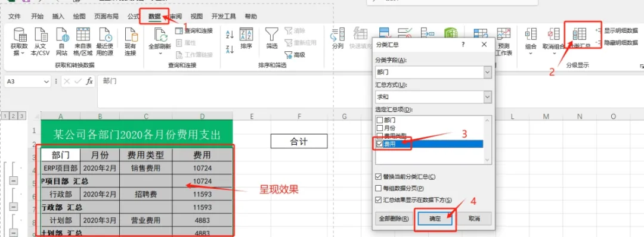The image size is (644, 237).
Task: Click the Subtotal (分类汇总) ribbon icon
Action: point(580,35)
